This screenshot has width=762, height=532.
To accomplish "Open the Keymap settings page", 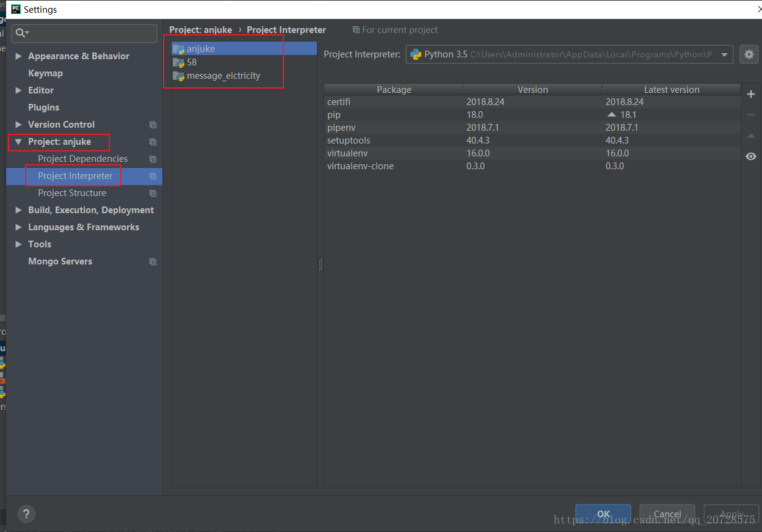I will coord(45,73).
